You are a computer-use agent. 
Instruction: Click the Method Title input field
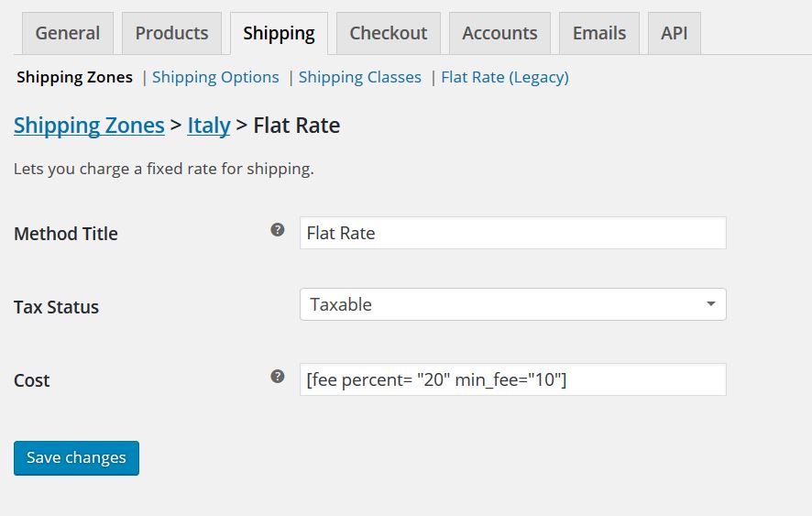[512, 233]
